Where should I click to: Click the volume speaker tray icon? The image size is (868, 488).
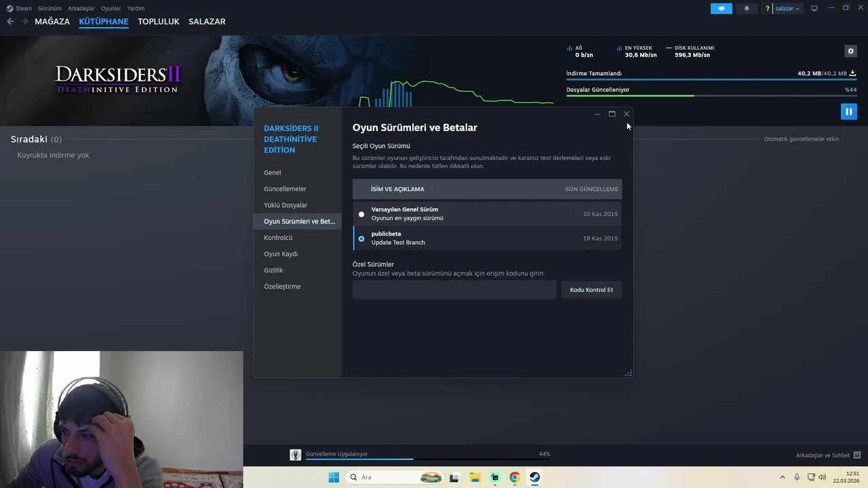coord(822,477)
